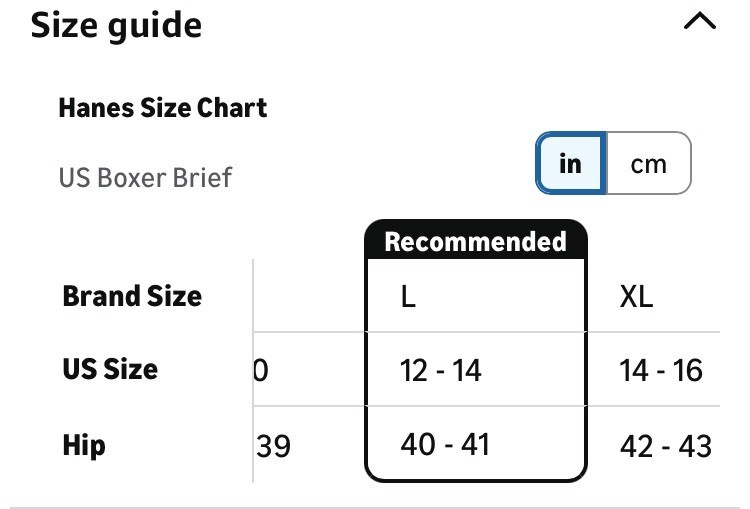This screenshot has height=509, width=750.
Task: Click the L brand size cell
Action: point(408,298)
